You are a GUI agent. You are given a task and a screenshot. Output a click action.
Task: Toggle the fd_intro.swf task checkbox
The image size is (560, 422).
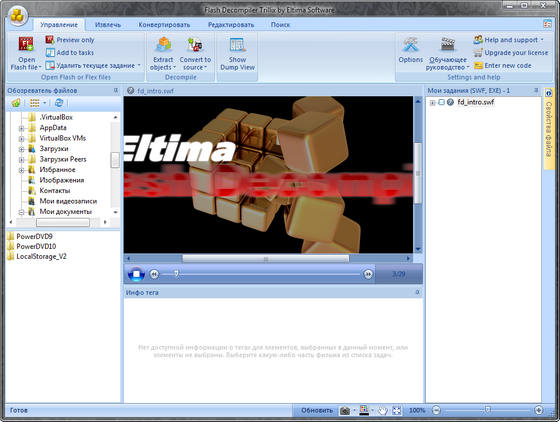[441, 102]
